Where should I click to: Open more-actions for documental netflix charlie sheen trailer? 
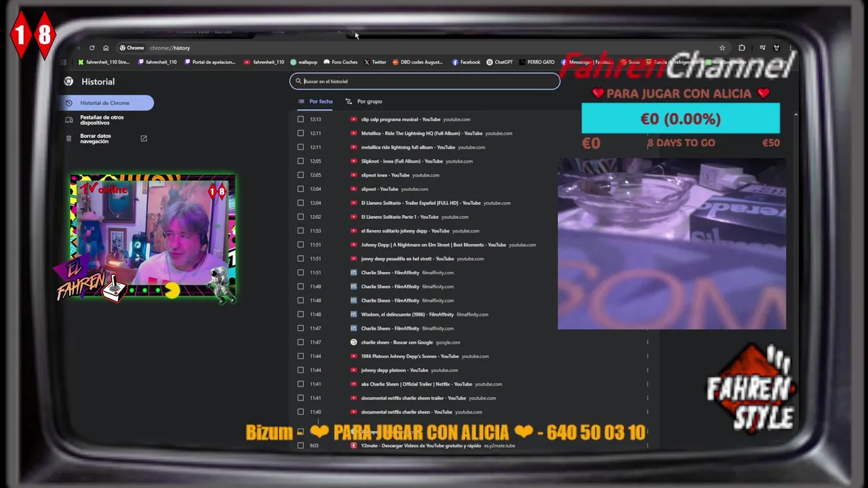tap(648, 398)
